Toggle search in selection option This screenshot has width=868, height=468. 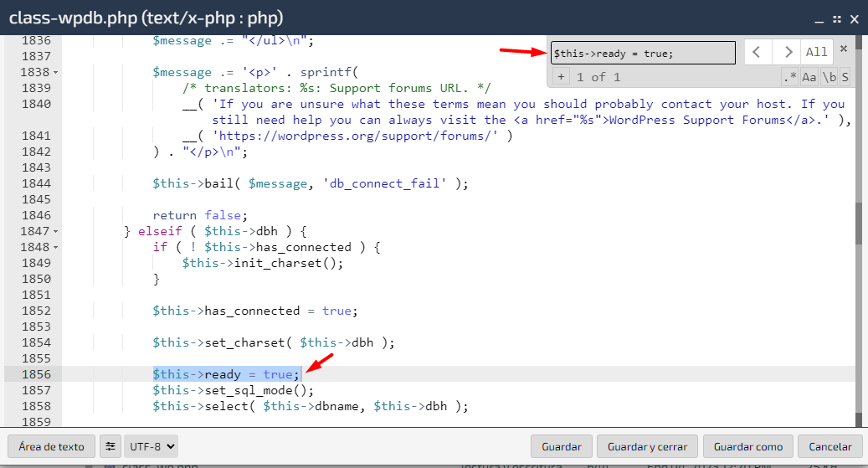(x=845, y=77)
